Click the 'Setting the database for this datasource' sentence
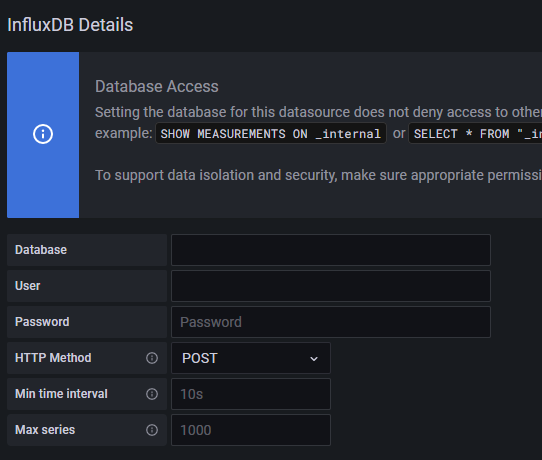542x460 pixels. coord(318,112)
